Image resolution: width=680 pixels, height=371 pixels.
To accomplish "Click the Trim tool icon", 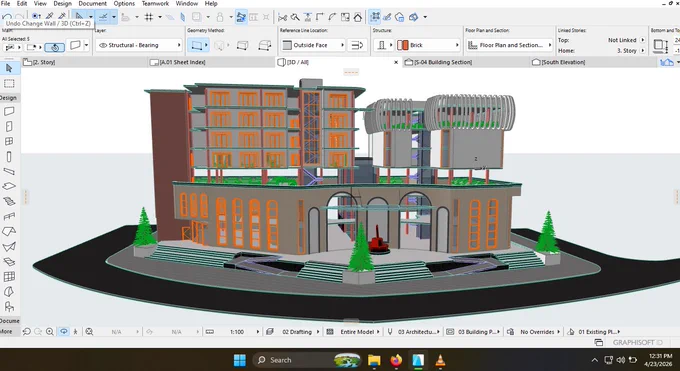I will 295,17.
